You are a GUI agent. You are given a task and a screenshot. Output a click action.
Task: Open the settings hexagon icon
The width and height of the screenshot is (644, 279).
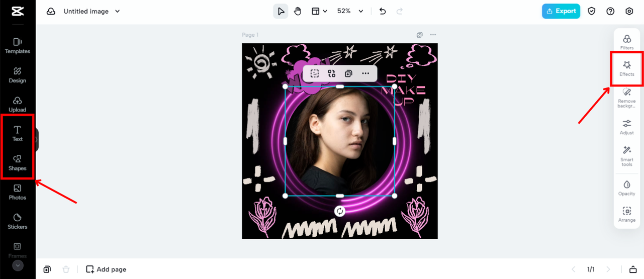click(629, 11)
